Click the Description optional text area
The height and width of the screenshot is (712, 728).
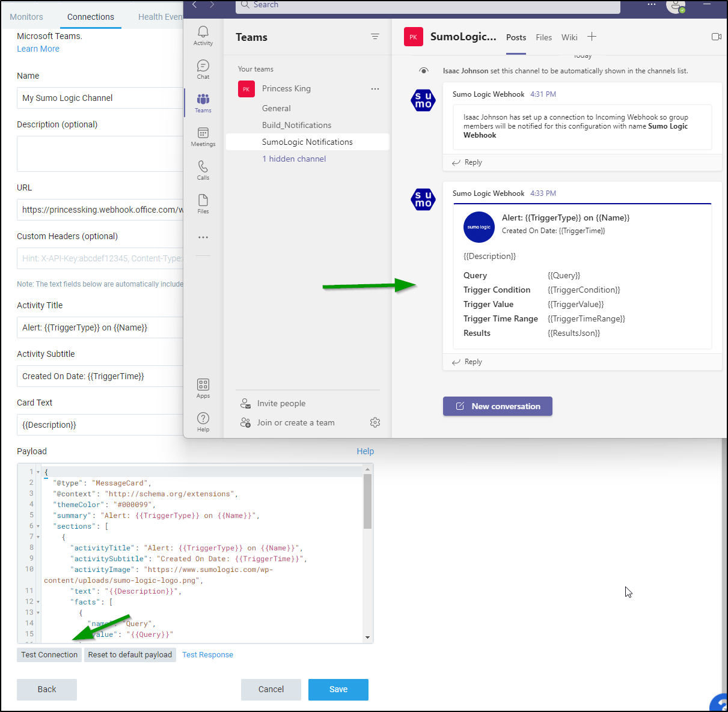(x=100, y=154)
